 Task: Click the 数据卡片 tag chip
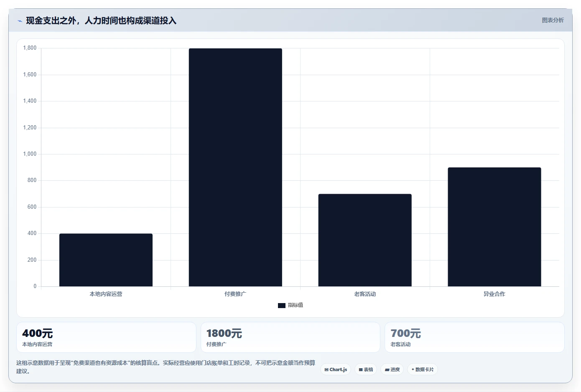pos(422,369)
